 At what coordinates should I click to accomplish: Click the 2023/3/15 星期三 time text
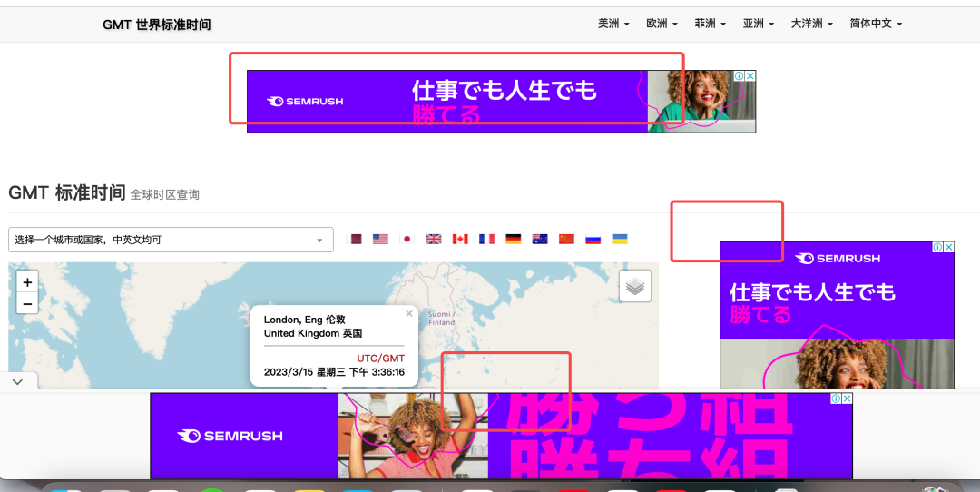(x=334, y=372)
